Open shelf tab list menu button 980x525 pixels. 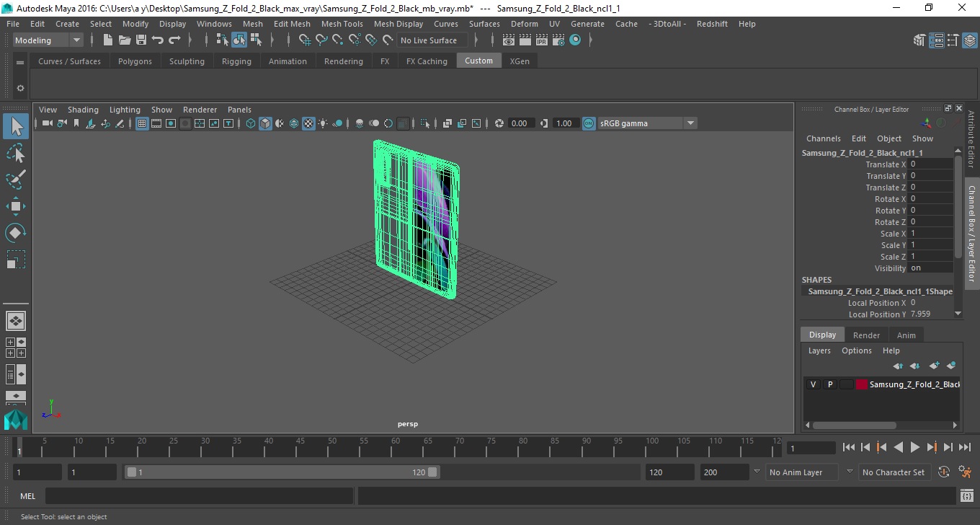point(20,61)
